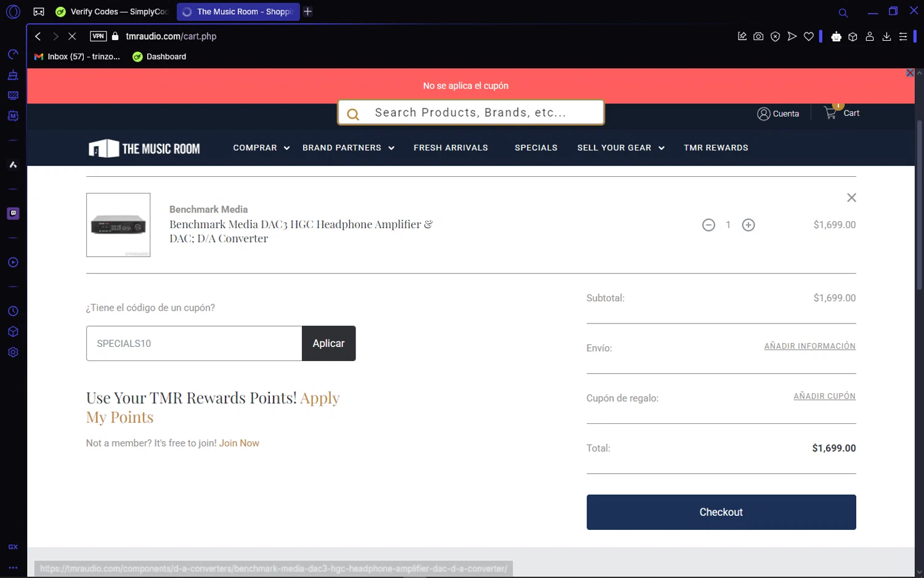Click the VPN badge in address bar
This screenshot has height=578, width=924.
(x=98, y=36)
